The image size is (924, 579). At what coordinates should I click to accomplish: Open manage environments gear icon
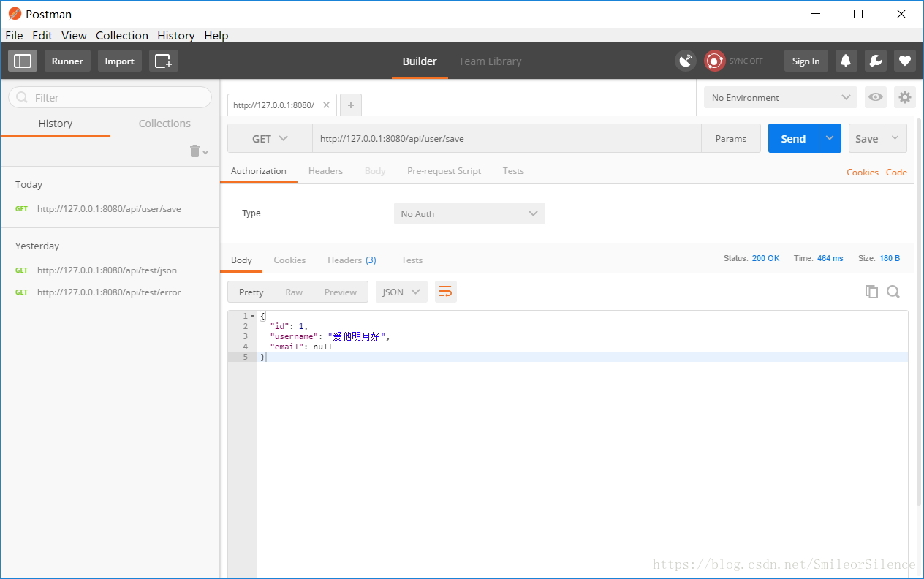coord(905,97)
